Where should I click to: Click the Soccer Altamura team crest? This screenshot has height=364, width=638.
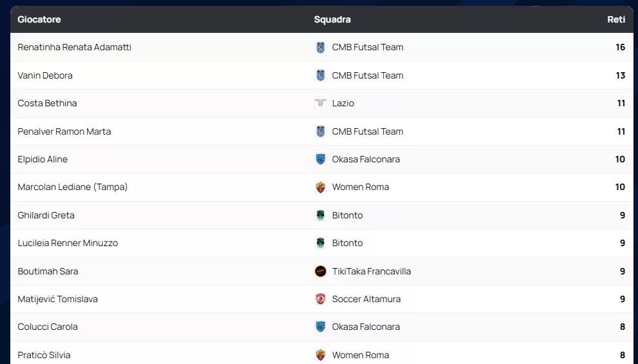click(x=321, y=299)
